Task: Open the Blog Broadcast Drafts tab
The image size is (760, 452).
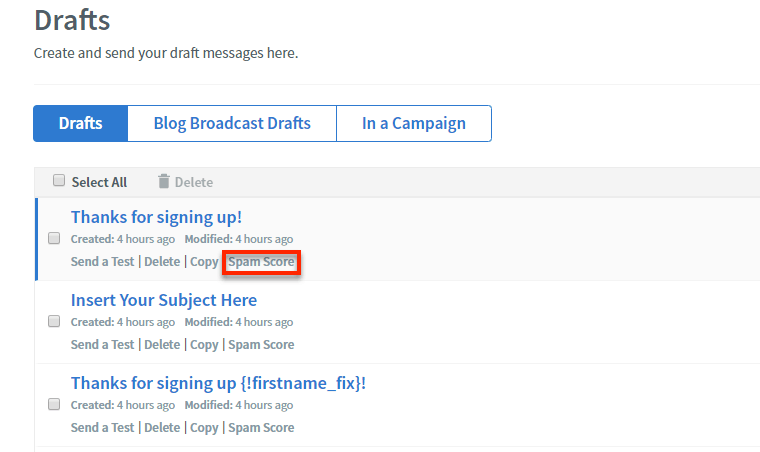Action: (x=232, y=124)
